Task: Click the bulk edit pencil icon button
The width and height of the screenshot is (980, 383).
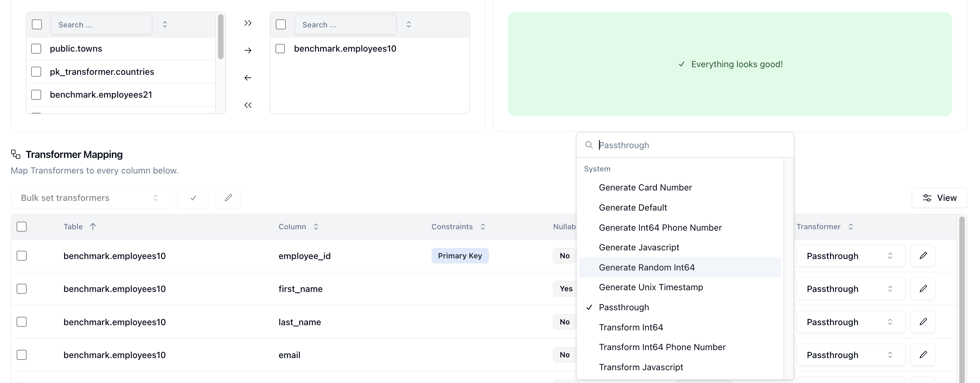Action: point(228,198)
